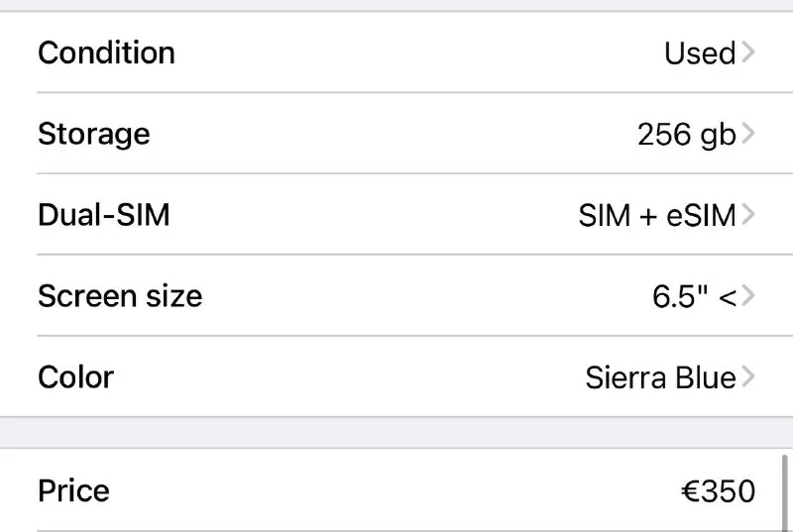Image resolution: width=793 pixels, height=532 pixels.
Task: Tap the Dual-SIM label
Action: pyautogui.click(x=103, y=215)
